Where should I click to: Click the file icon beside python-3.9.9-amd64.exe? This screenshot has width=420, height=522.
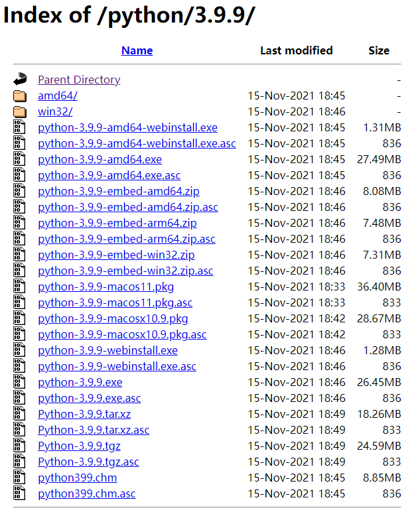pyautogui.click(x=19, y=159)
